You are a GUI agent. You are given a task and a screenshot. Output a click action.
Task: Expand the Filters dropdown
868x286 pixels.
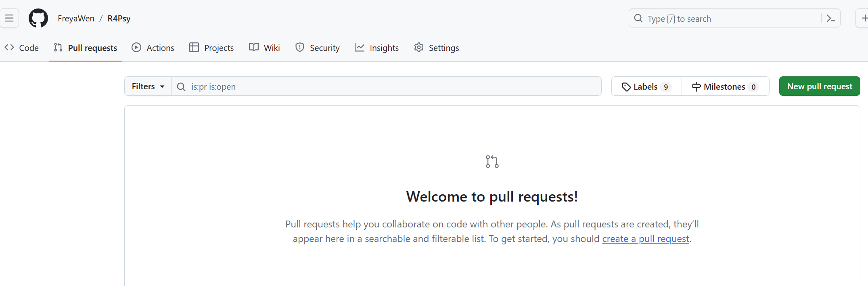coord(148,86)
